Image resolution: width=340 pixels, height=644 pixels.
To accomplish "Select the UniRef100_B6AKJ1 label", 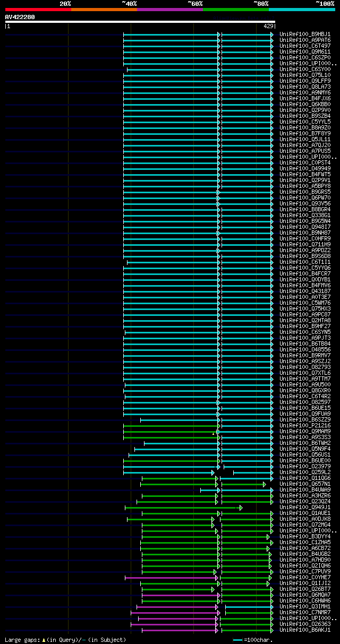I will tap(305, 630).
